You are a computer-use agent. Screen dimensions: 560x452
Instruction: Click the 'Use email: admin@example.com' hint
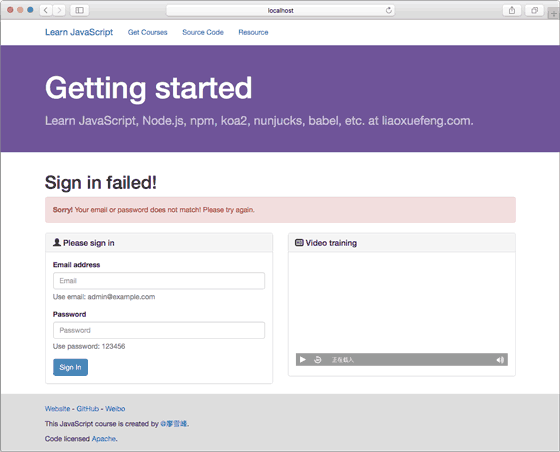tap(104, 297)
